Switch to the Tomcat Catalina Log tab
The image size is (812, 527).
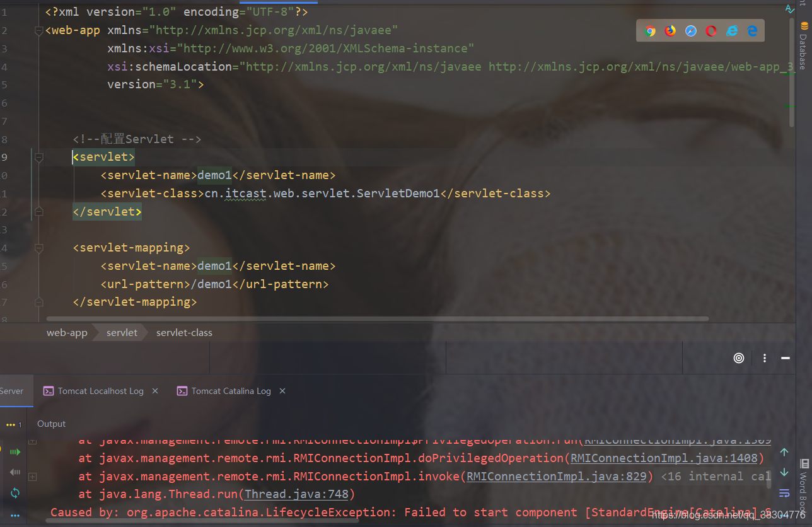click(x=230, y=391)
